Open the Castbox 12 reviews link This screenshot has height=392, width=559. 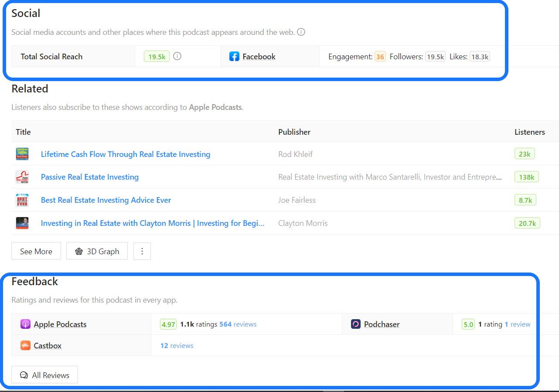[x=177, y=346]
